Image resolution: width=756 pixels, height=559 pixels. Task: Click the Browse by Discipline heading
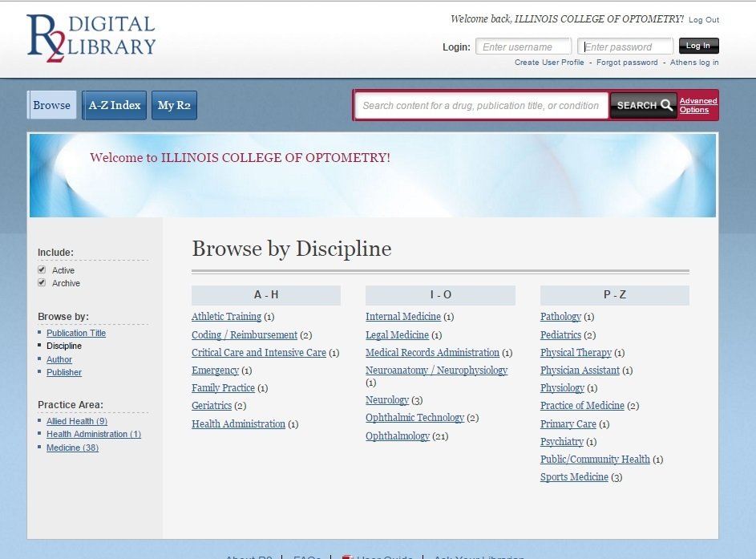(x=292, y=249)
